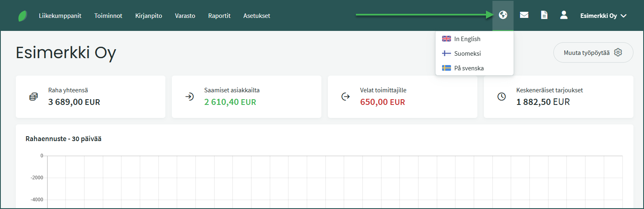The image size is (644, 209).
Task: Choose På svenska language option
Action: click(468, 68)
